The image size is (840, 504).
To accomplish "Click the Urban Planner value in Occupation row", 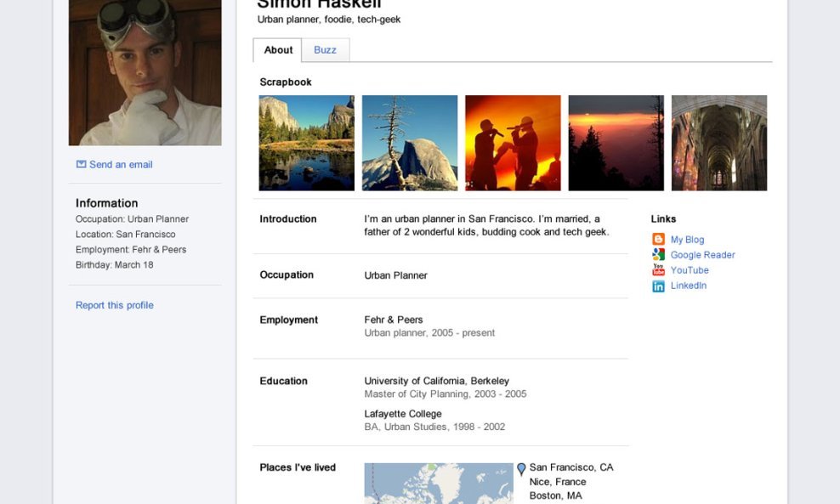I will [396, 275].
